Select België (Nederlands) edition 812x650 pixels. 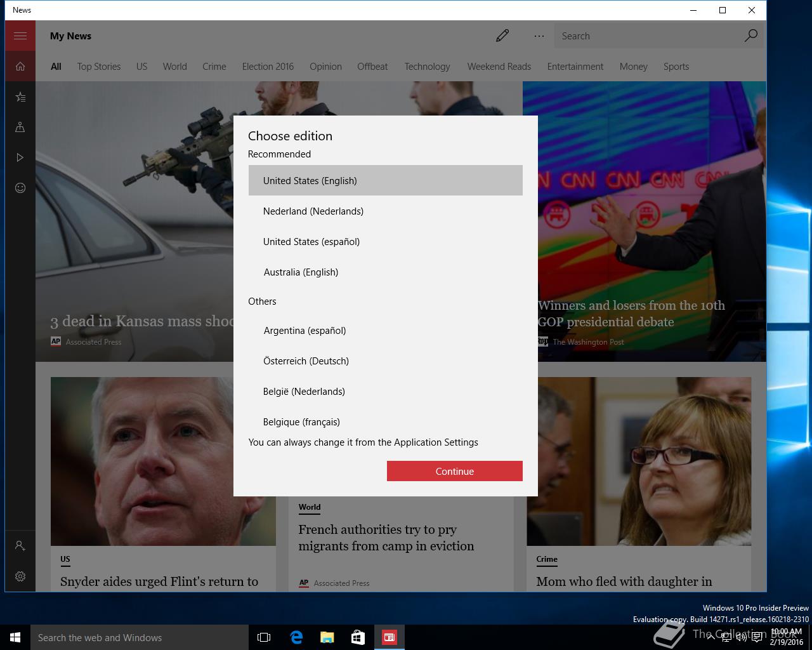point(386,391)
